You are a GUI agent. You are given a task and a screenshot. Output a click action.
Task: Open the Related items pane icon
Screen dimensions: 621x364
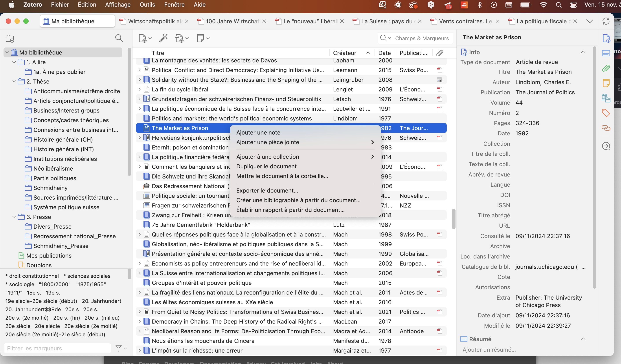(x=606, y=128)
